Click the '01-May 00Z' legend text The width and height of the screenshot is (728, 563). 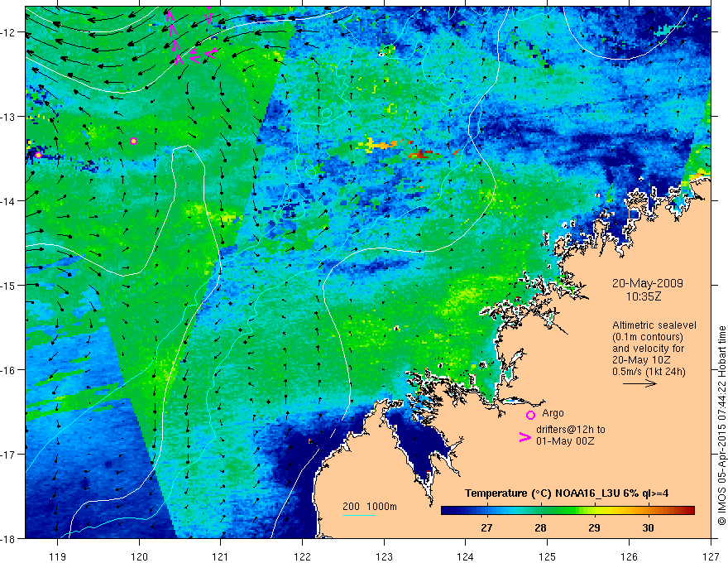(565, 440)
